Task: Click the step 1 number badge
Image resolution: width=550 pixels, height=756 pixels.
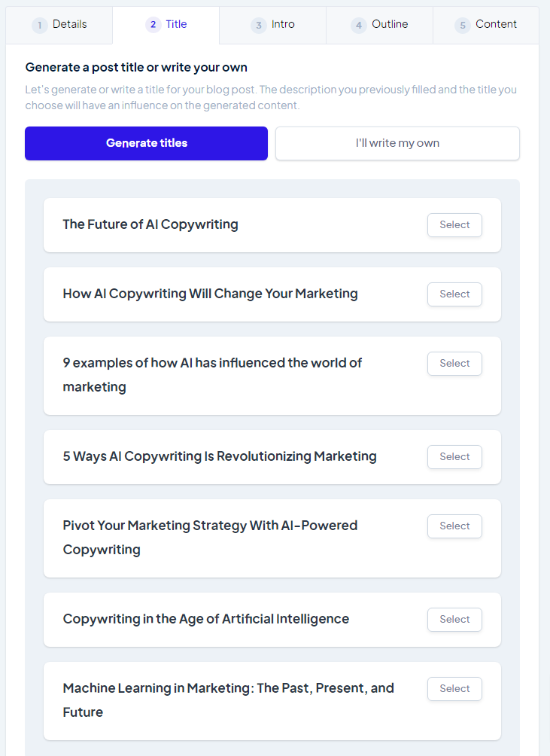Action: [x=39, y=25]
